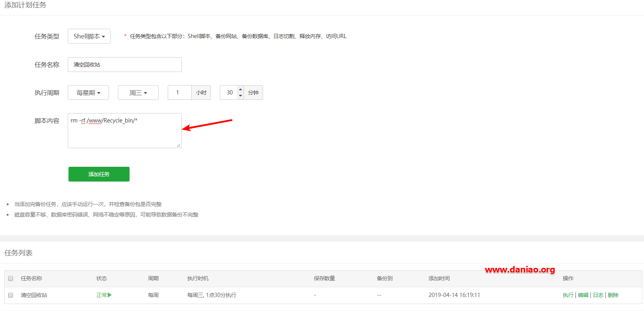Open the Shell脚本 task type dropdown
This screenshot has width=644, height=311.
[x=89, y=36]
